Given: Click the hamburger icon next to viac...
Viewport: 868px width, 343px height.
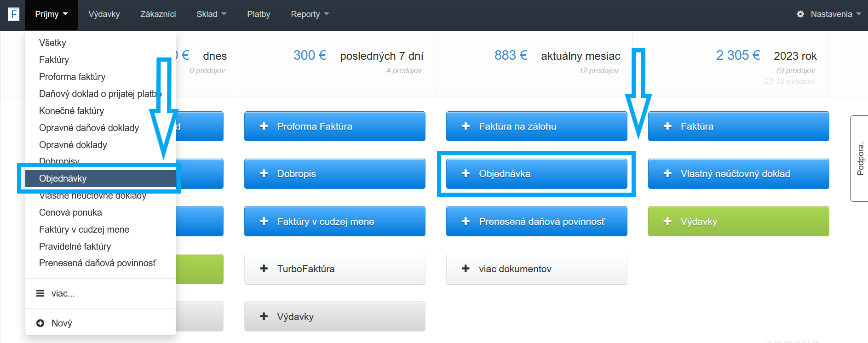Looking at the screenshot, I should tap(40, 293).
